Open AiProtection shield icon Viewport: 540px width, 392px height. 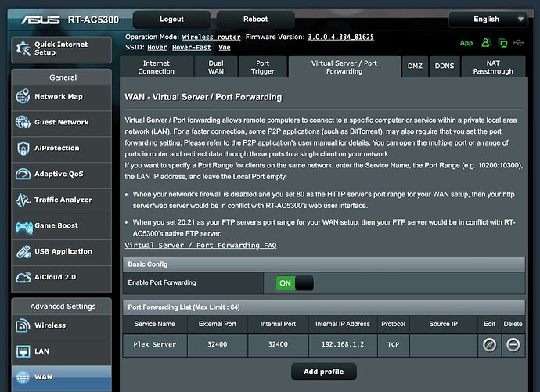(23, 148)
